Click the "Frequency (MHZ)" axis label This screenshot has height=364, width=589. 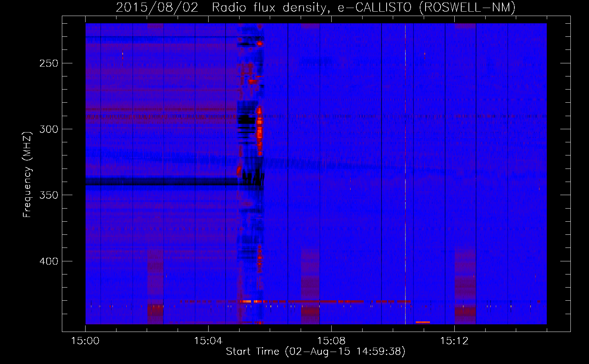click(27, 174)
